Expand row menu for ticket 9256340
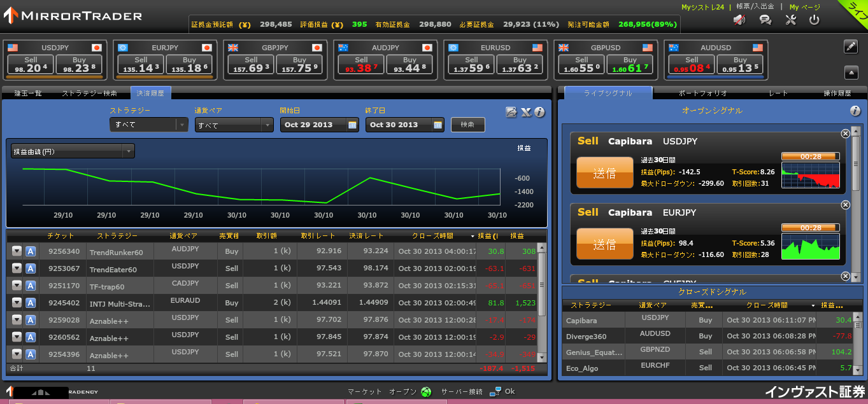This screenshot has height=404, width=868. pos(17,251)
